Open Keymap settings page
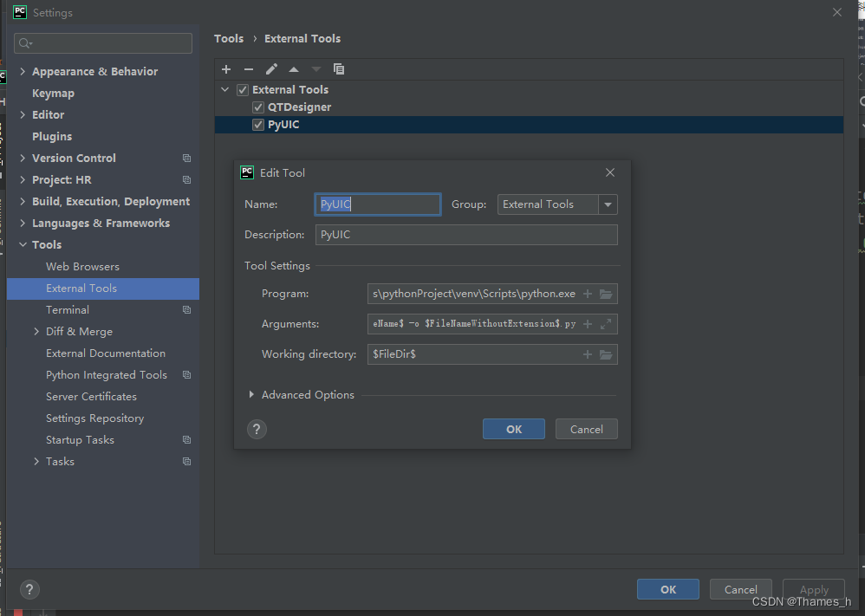Image resolution: width=865 pixels, height=616 pixels. 53,94
